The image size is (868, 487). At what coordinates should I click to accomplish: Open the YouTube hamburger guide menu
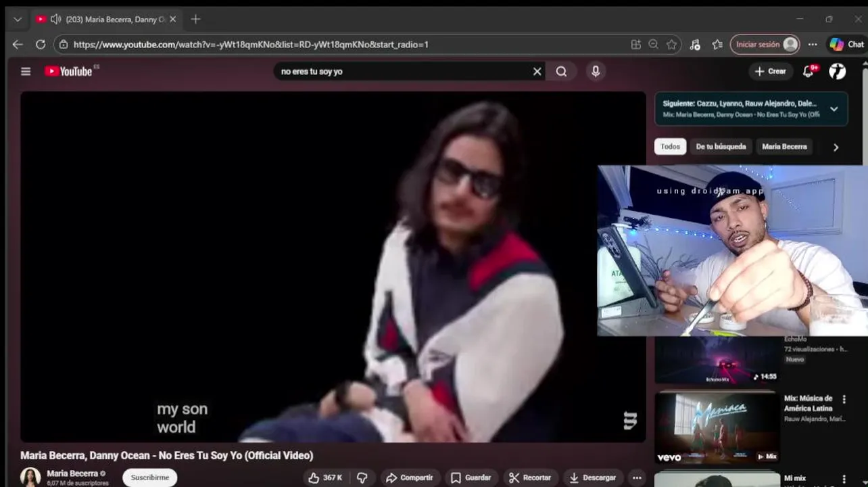click(x=26, y=71)
